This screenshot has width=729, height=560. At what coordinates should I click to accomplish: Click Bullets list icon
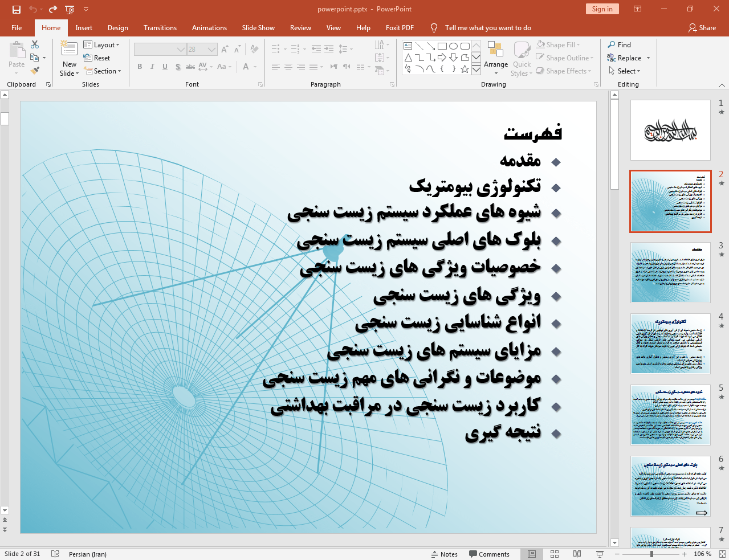coord(276,49)
